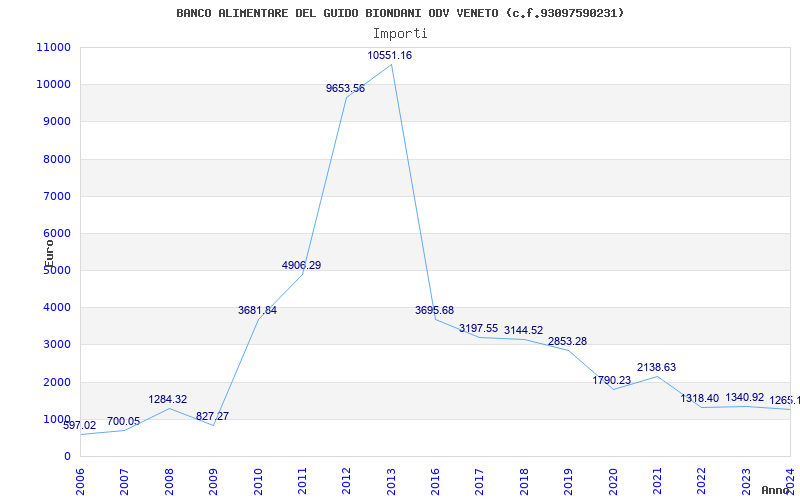The height and width of the screenshot is (500, 800).
Task: Click the 3681.84 data label
Action: 257,310
